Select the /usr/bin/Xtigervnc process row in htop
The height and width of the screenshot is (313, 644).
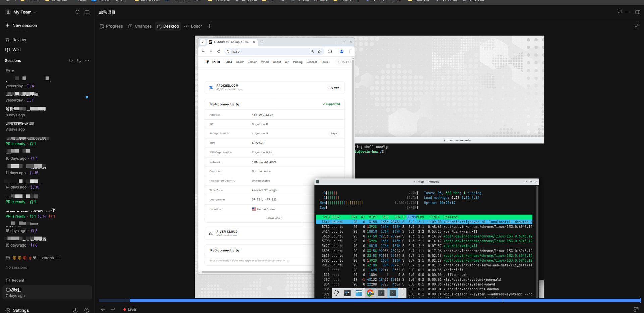pyautogui.click(x=424, y=222)
